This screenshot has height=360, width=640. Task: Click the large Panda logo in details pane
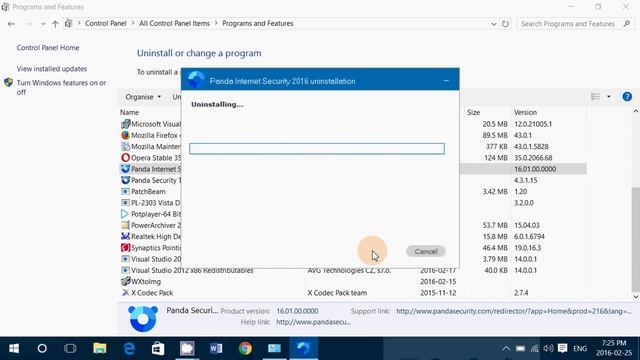143,318
